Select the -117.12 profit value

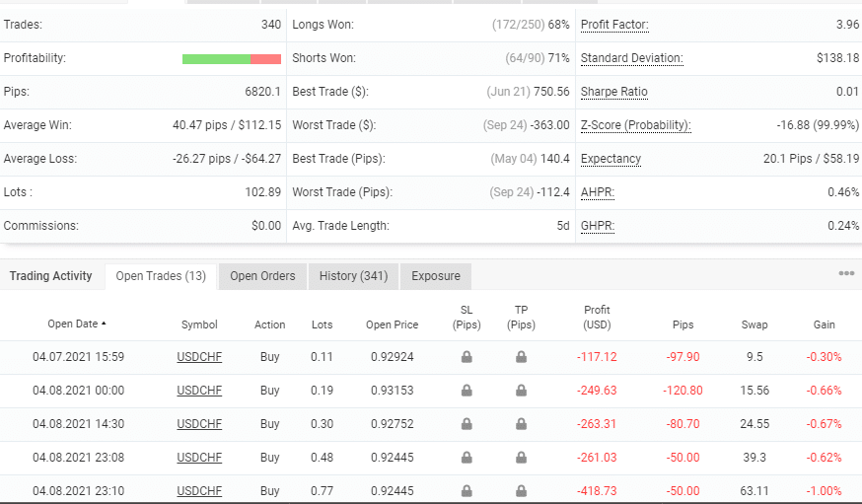point(597,357)
